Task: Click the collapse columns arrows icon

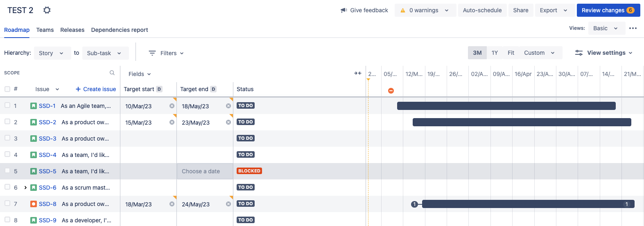Action: pyautogui.click(x=357, y=74)
